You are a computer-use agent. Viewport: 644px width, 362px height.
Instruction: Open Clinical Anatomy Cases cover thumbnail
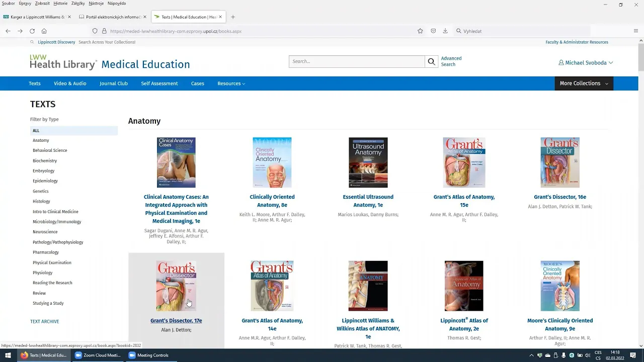[x=176, y=162]
